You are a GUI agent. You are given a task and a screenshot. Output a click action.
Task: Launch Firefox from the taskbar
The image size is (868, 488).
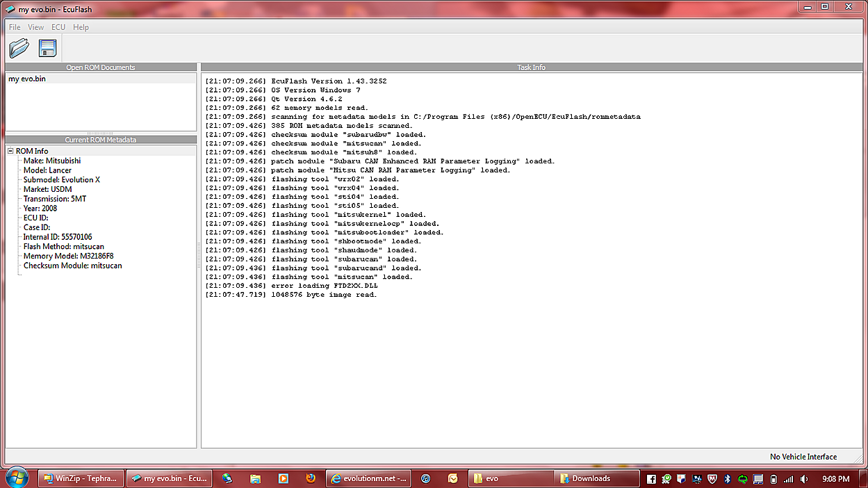pos(311,478)
